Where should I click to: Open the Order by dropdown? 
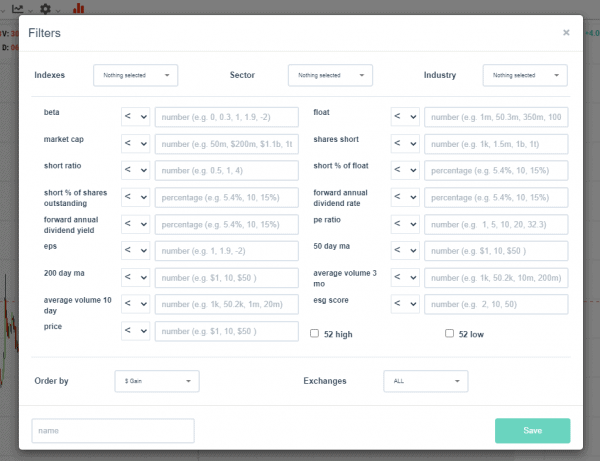[157, 381]
